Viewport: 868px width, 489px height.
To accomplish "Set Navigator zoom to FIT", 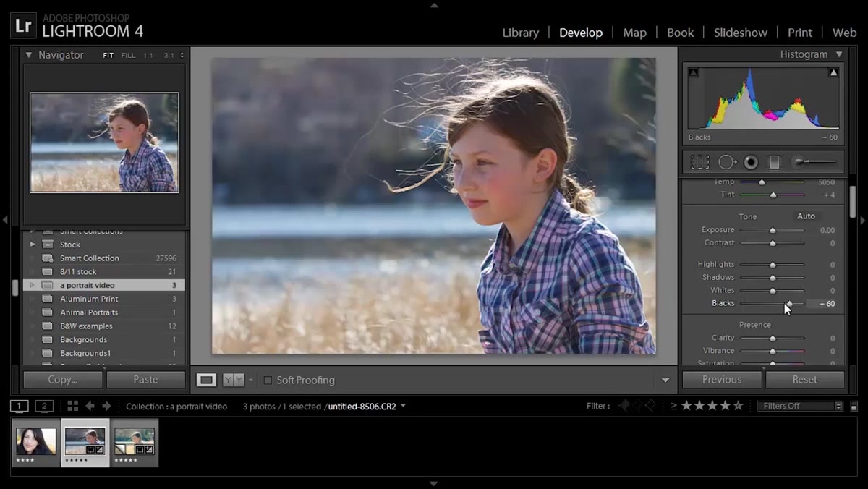I will pos(108,55).
